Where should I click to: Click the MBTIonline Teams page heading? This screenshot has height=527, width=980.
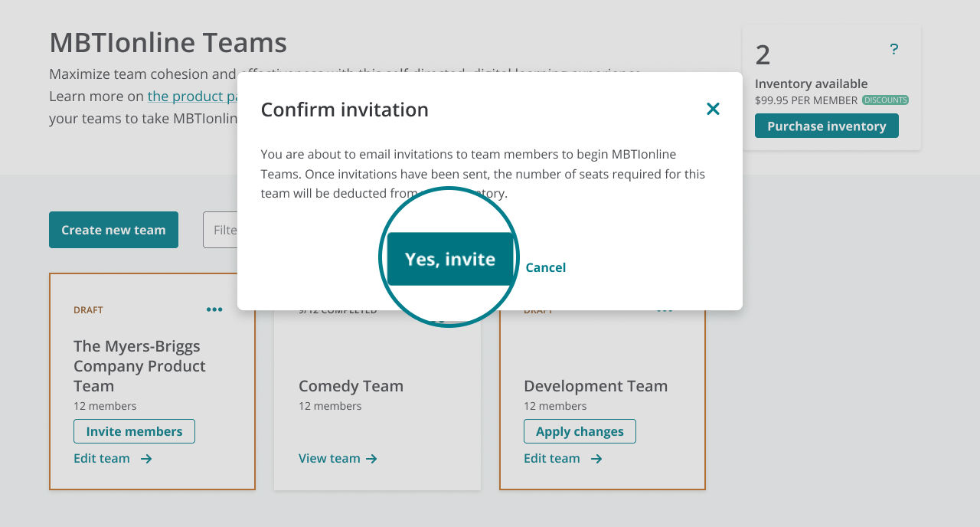coord(168,43)
